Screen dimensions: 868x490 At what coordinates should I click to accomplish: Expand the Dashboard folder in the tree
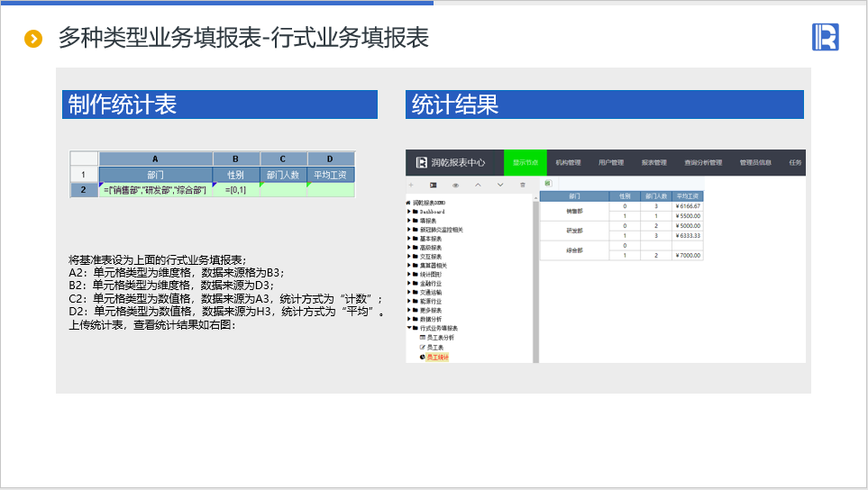(x=409, y=212)
